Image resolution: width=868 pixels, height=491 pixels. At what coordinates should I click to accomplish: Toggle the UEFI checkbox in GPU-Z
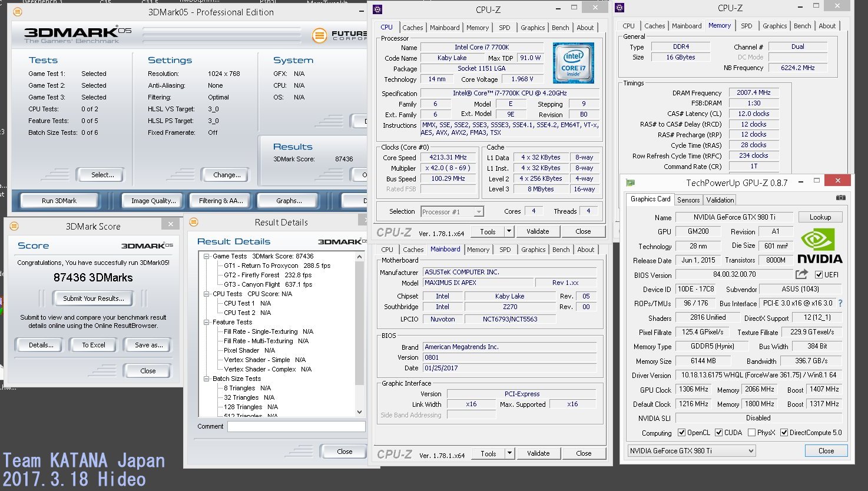pyautogui.click(x=819, y=274)
